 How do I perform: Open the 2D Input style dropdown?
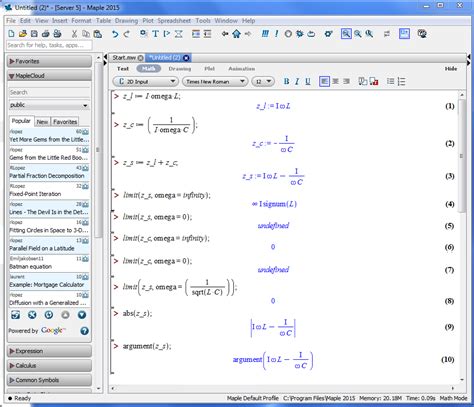point(145,81)
